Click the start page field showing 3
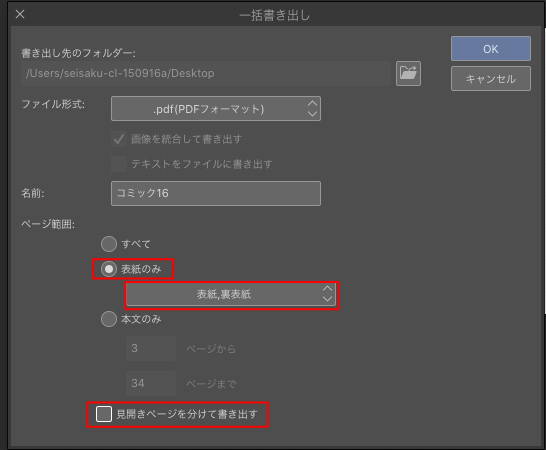 tap(151, 348)
